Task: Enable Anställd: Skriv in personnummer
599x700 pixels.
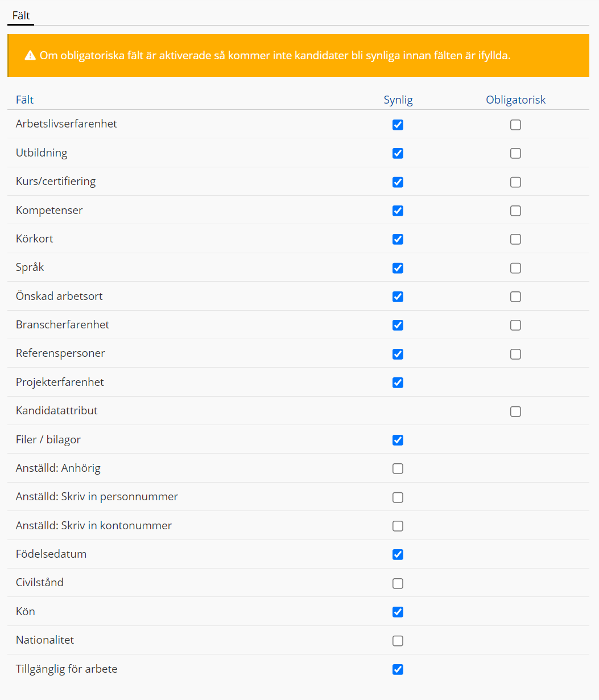Action: point(398,497)
